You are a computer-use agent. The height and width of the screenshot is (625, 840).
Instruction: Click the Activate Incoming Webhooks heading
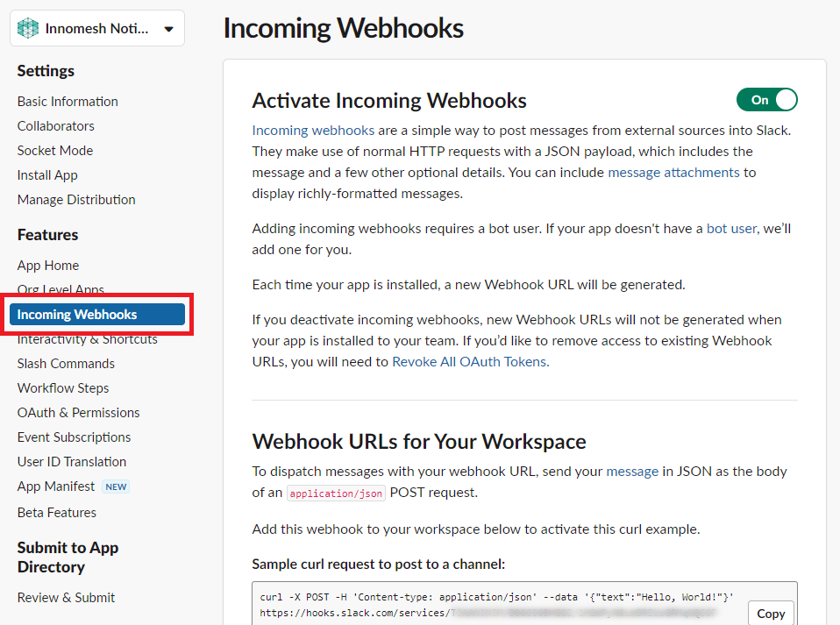[x=389, y=101]
